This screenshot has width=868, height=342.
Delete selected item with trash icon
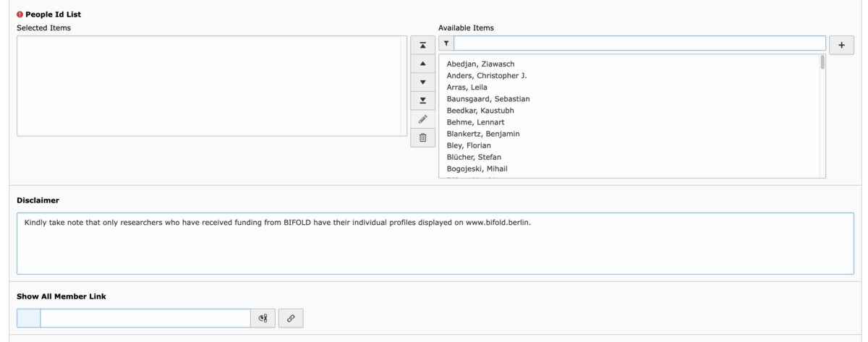[422, 138]
